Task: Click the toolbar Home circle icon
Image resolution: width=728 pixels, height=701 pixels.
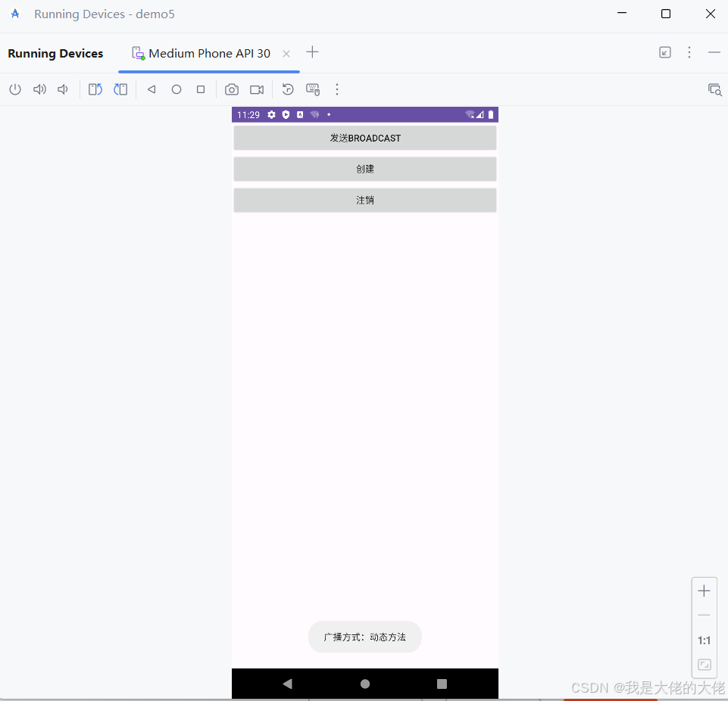Action: [x=177, y=89]
